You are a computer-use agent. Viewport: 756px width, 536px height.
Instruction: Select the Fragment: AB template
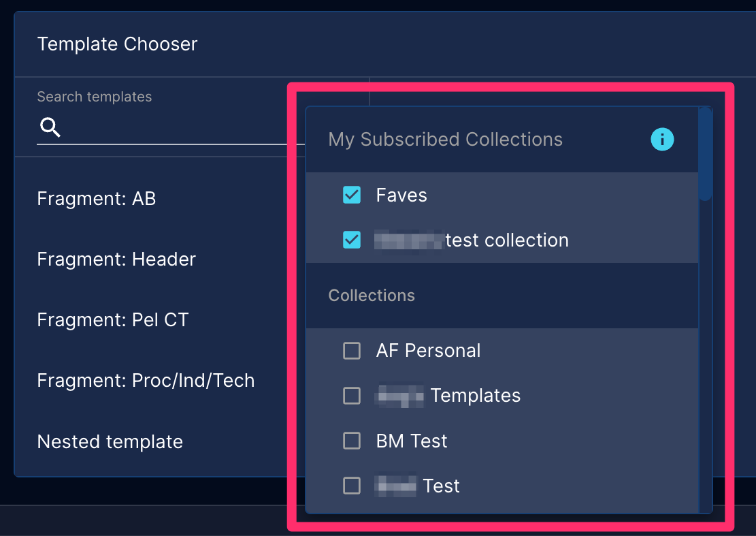coord(97,199)
